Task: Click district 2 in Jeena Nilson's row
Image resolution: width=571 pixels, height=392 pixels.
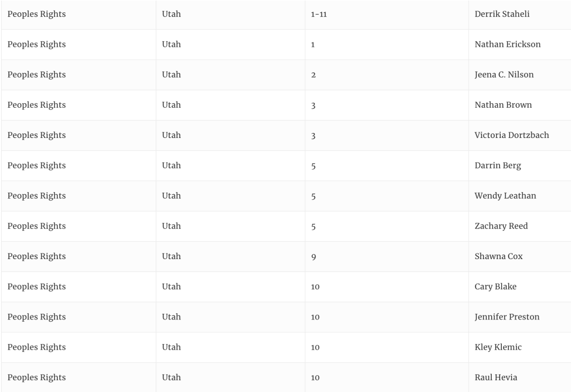Action: pyautogui.click(x=314, y=75)
